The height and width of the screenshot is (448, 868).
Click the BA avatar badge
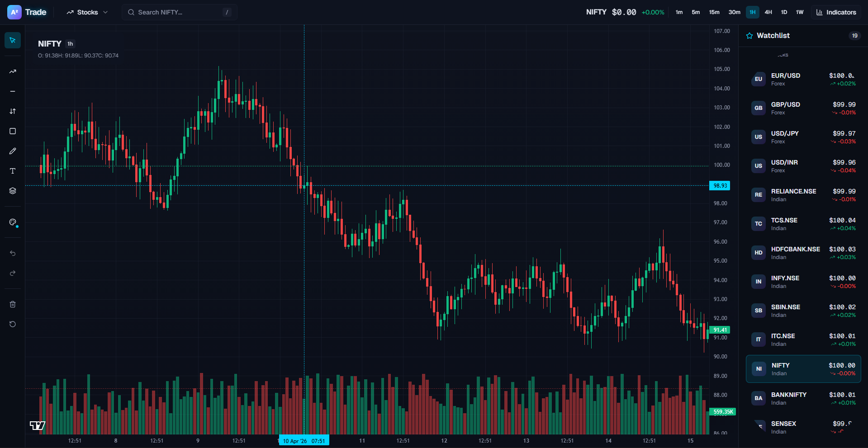tap(759, 398)
